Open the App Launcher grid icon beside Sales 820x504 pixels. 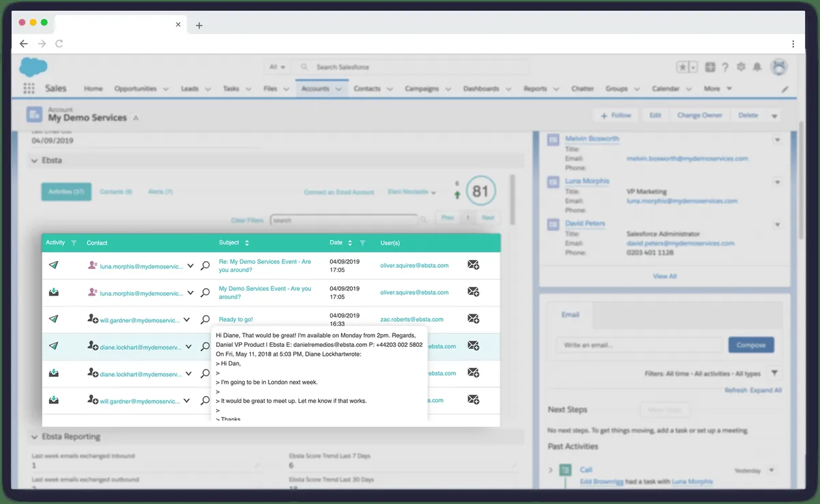pyautogui.click(x=29, y=89)
